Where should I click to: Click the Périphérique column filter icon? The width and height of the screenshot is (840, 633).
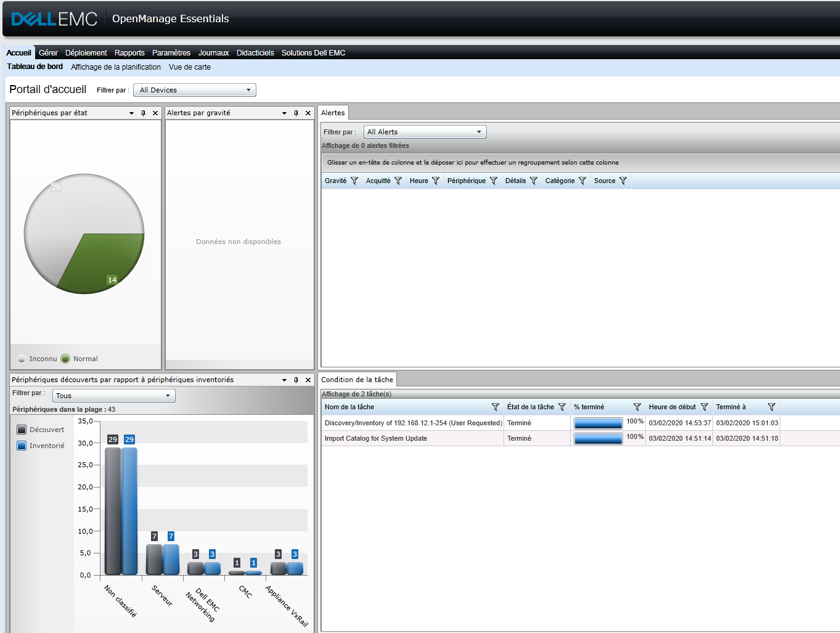(494, 181)
